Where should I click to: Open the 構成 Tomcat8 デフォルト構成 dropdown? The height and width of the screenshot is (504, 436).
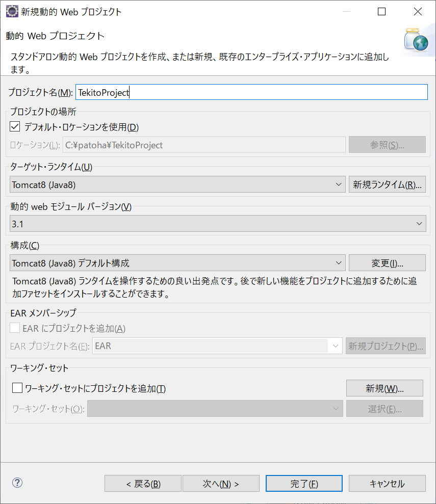[x=177, y=263]
